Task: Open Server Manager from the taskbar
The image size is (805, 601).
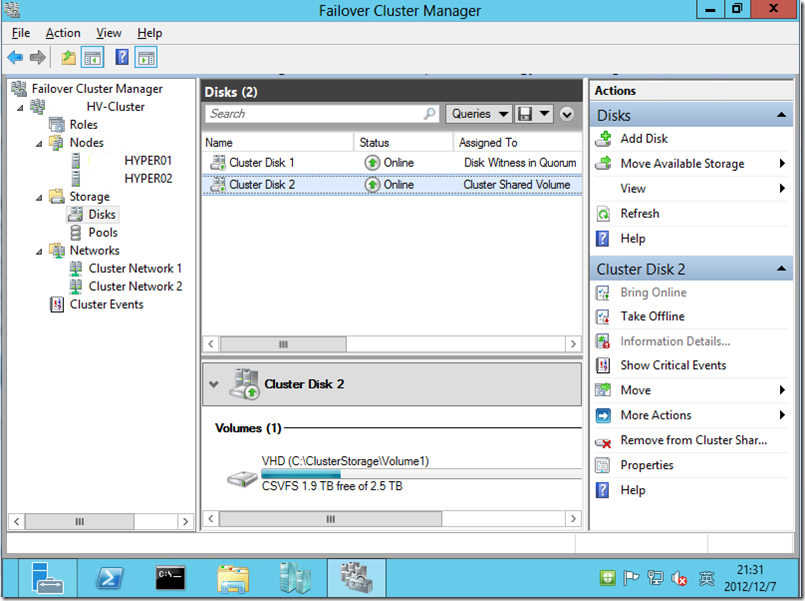Action: pyautogui.click(x=48, y=577)
